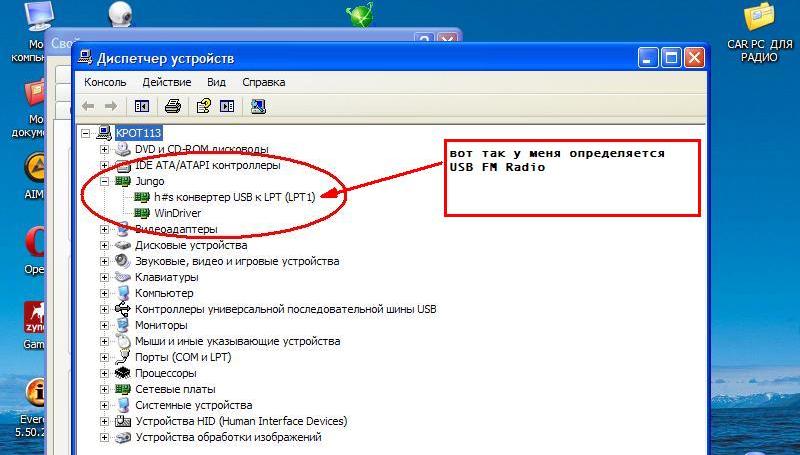Screen dimensions: 800x455
Task: Click the sound devices speaker icon
Action: 123,261
